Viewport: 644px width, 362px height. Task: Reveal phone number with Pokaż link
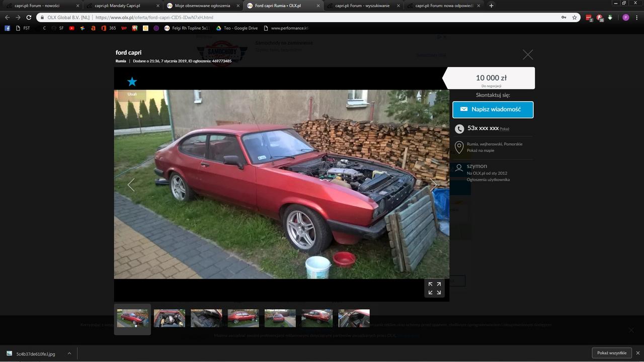pyautogui.click(x=504, y=129)
